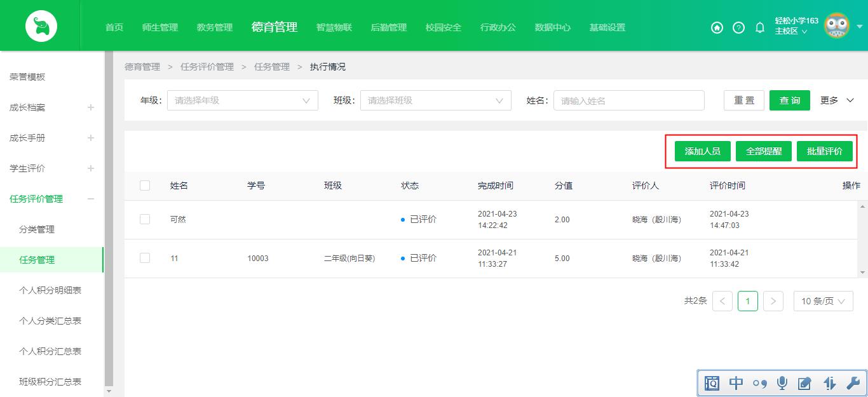Screen dimensions: 868x397
Task: Click the IME settings wrench icon
Action: tap(853, 383)
